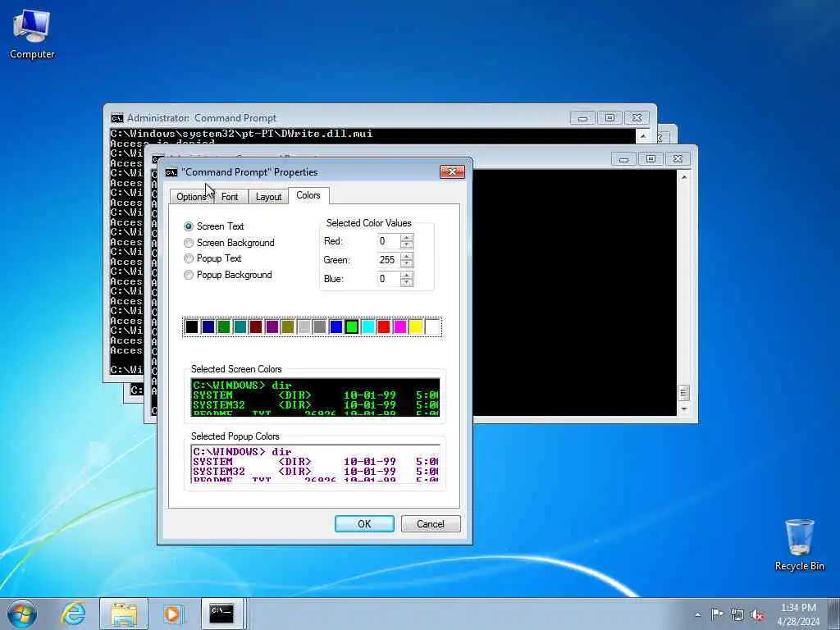This screenshot has height=630, width=840.
Task: Close the Properties dialog with the X button
Action: point(452,172)
